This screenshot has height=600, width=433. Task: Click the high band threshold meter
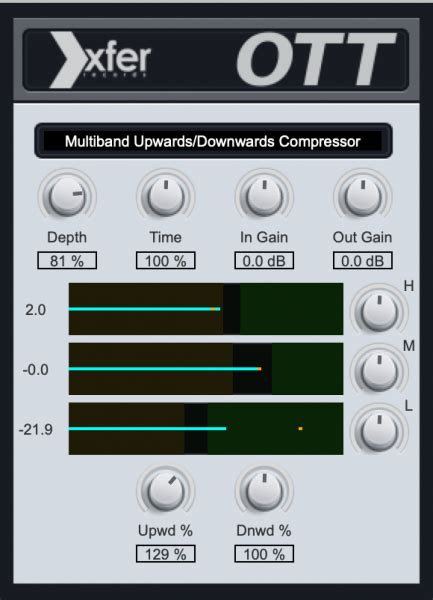206,309
